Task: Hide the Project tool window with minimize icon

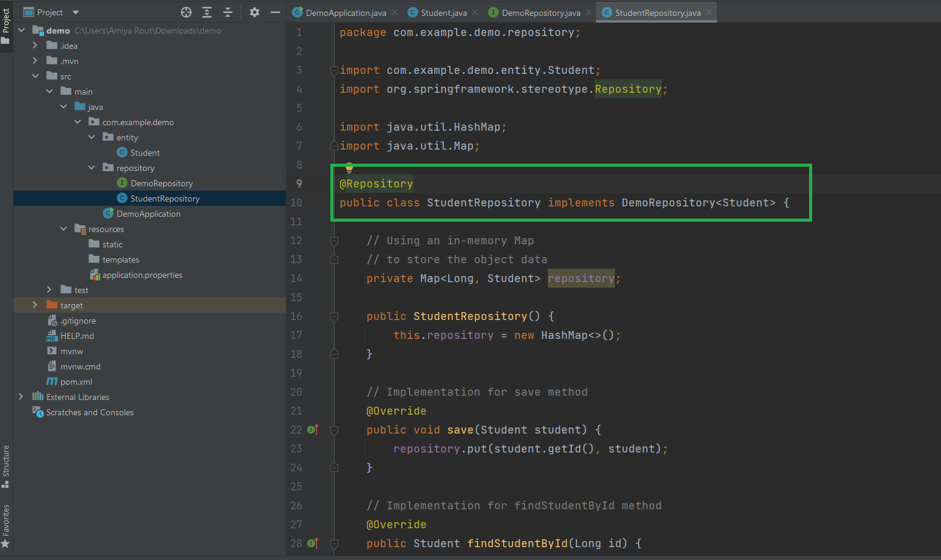Action: tap(275, 12)
